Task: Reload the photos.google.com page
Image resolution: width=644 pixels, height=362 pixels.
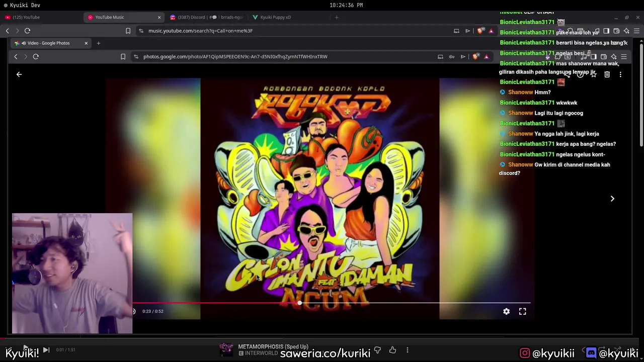Action: [x=36, y=56]
